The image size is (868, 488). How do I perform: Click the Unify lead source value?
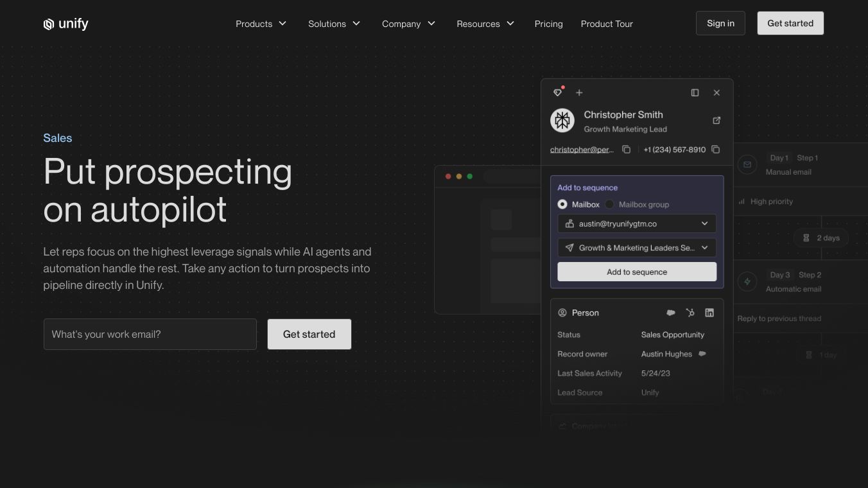point(650,392)
